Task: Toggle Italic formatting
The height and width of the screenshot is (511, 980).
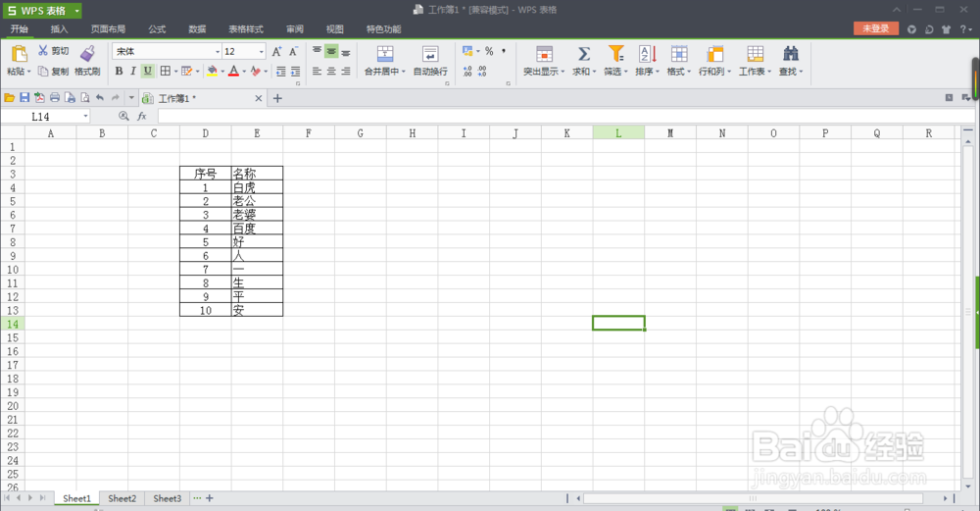Action: click(132, 72)
